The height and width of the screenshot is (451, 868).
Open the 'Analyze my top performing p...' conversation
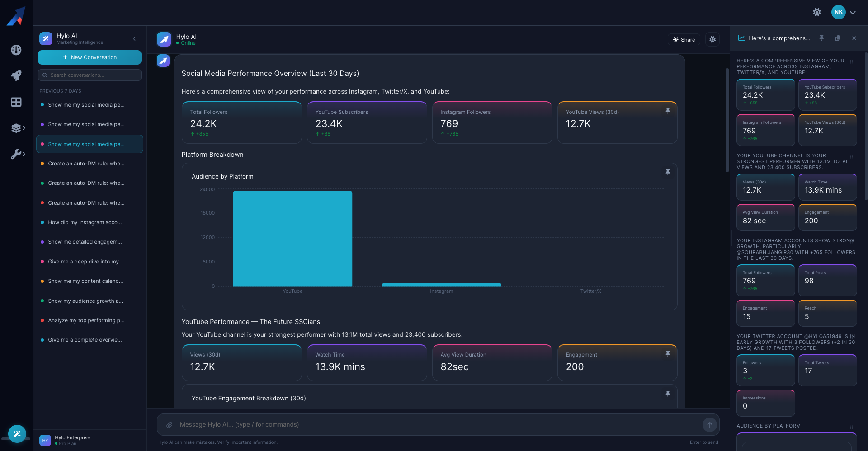pos(90,320)
